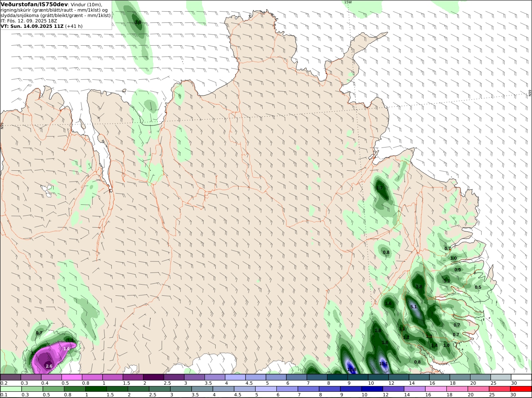This screenshot has height=398, width=532.
Task: Click the 0.5 precipitation value on the map
Action: point(478,287)
